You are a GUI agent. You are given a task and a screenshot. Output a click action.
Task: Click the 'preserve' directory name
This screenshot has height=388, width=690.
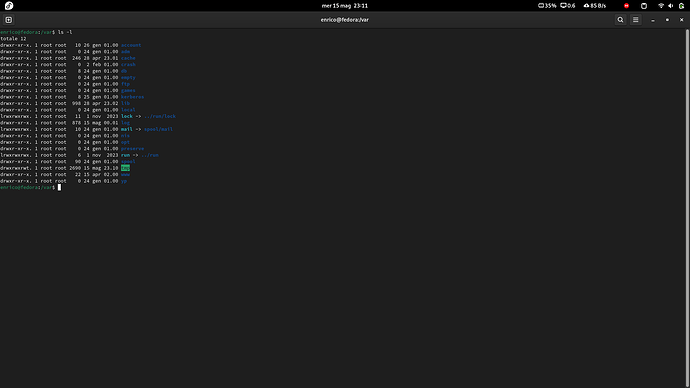[132, 148]
